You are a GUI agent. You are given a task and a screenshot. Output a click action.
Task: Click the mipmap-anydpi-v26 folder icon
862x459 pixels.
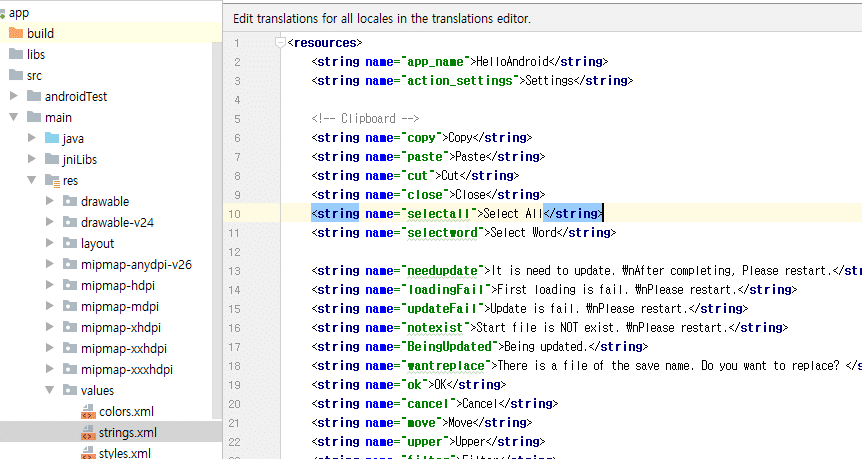click(x=70, y=264)
